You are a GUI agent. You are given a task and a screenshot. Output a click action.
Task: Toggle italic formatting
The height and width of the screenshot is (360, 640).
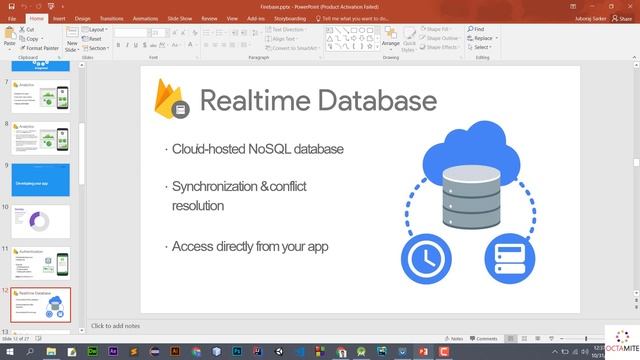[x=127, y=45]
